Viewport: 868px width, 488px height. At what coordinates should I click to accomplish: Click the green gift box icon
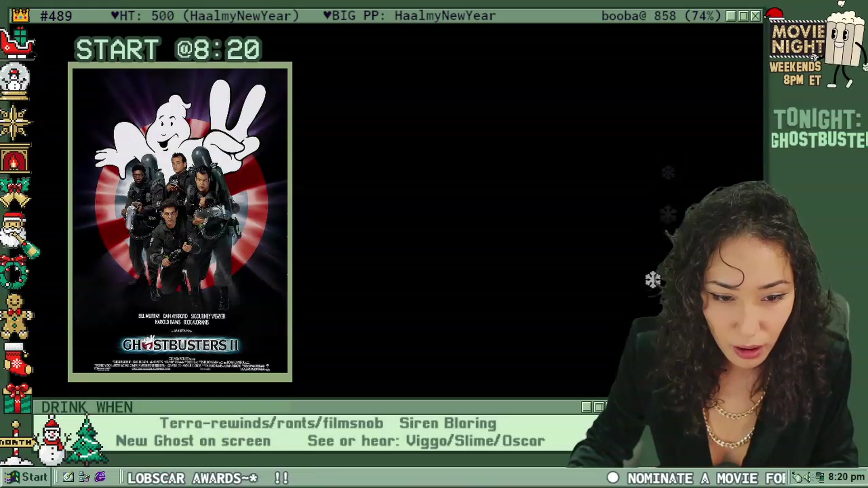(x=17, y=399)
